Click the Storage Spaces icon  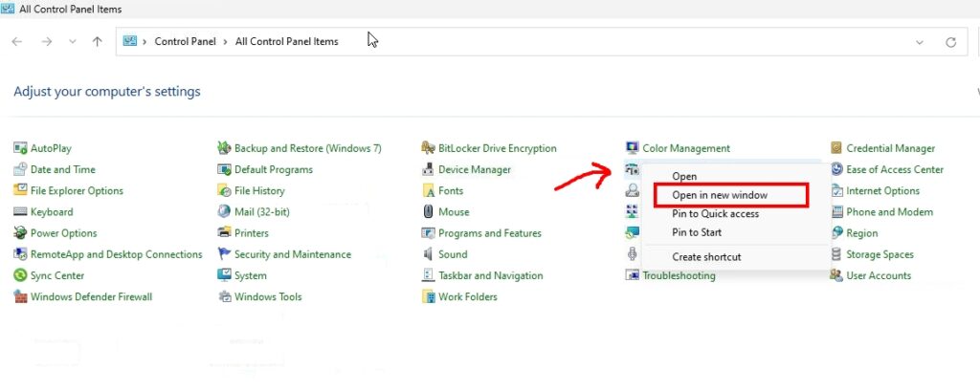pyautogui.click(x=836, y=254)
